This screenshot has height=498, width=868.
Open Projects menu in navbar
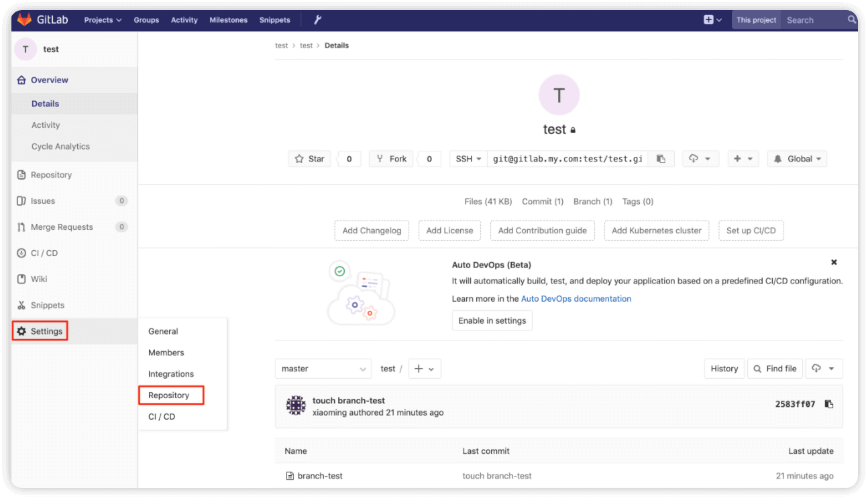pyautogui.click(x=103, y=20)
